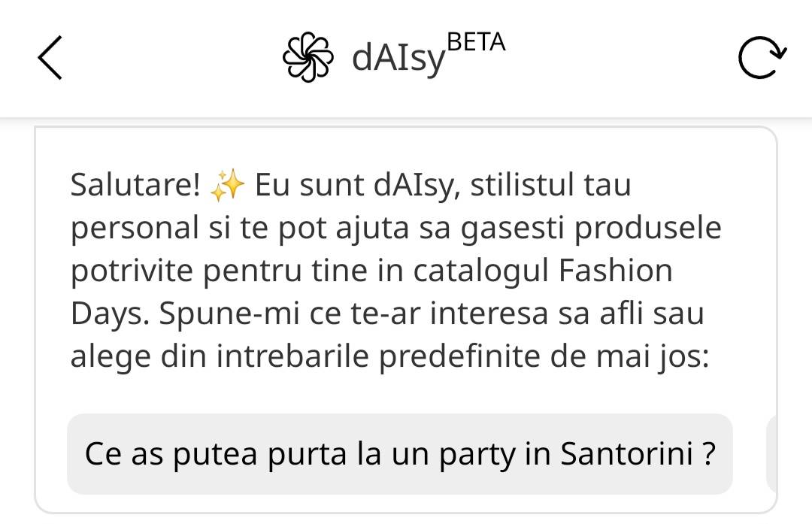Tap the partially visible next suggestion chip
This screenshot has width=812, height=524.
(771, 453)
